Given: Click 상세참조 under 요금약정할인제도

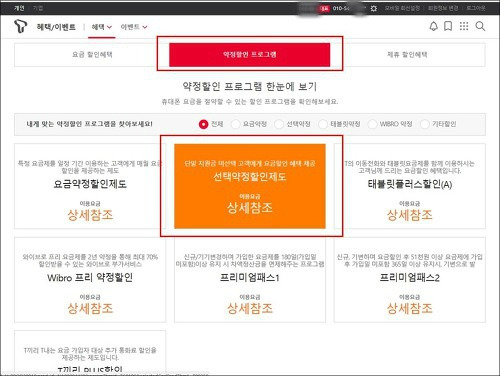Looking at the screenshot, I should [x=90, y=215].
